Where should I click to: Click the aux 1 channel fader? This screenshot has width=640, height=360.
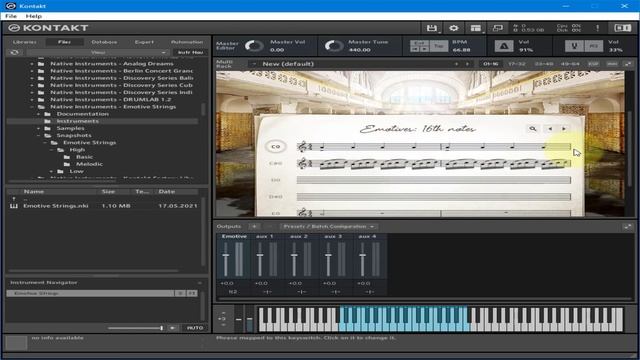click(260, 256)
